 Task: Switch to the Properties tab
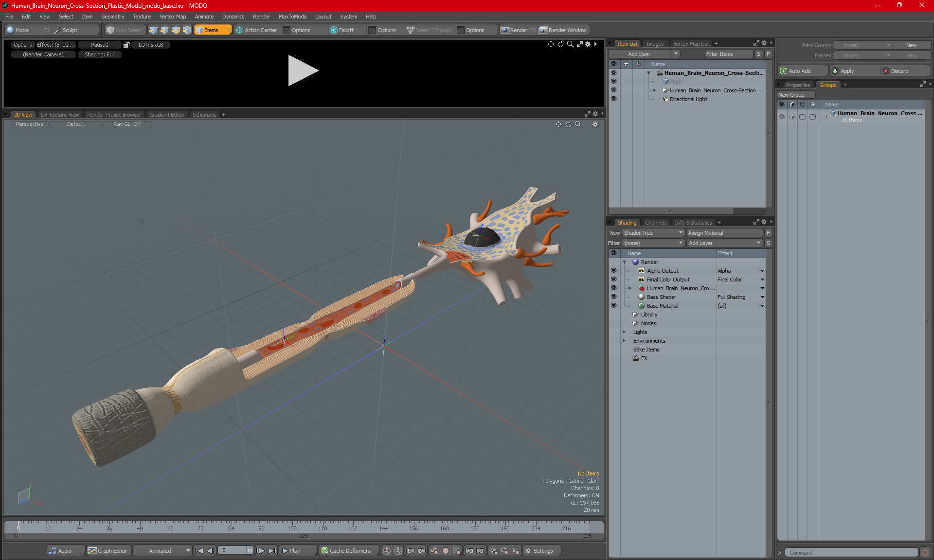798,85
